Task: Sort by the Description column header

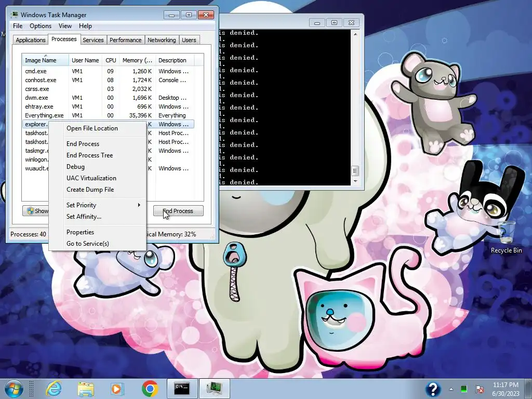Action: click(175, 60)
